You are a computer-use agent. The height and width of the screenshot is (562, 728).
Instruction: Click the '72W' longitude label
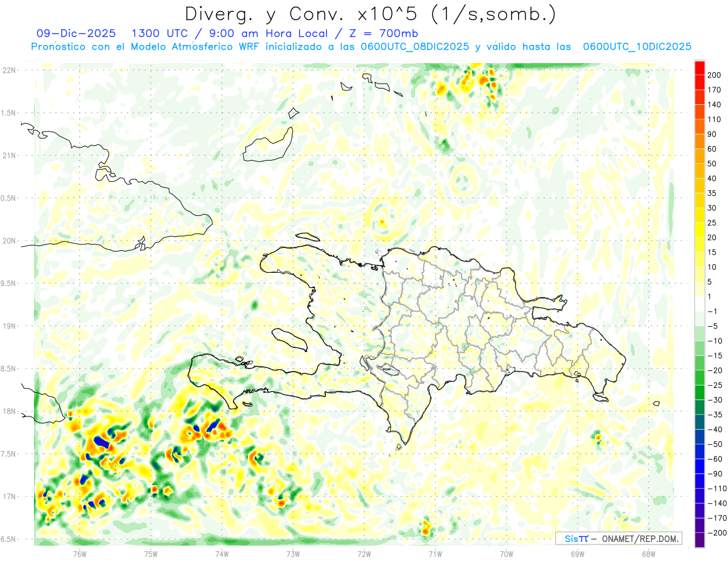[364, 554]
